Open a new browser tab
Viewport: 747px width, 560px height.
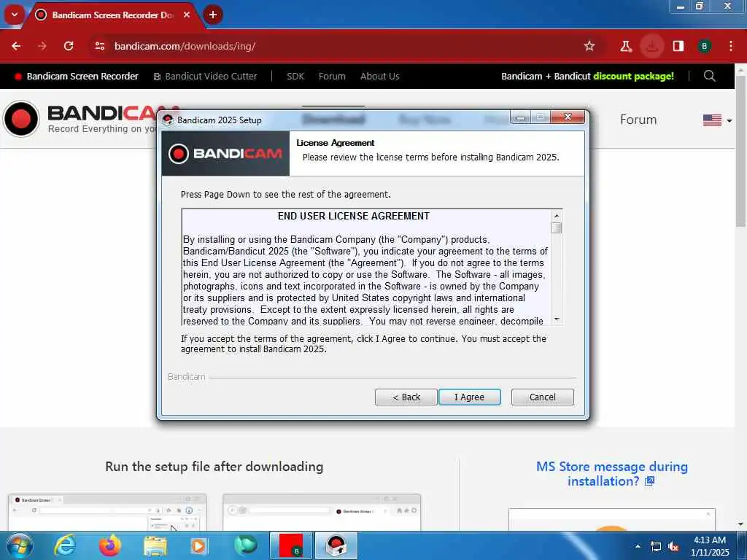tap(213, 15)
